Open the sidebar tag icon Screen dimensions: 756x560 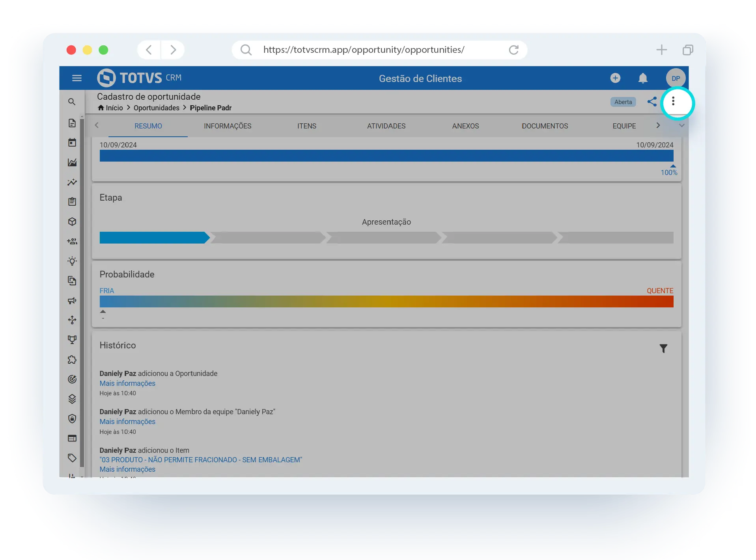(72, 458)
